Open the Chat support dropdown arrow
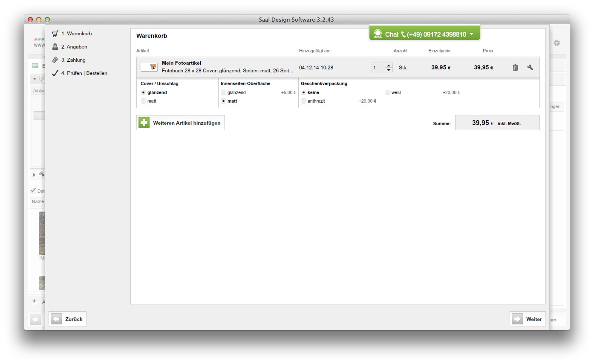 tap(471, 34)
